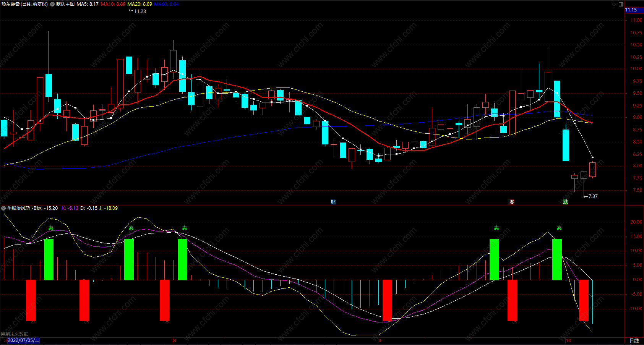Click the 0.00 indicator axis label
This screenshot has height=345, width=644.
[x=638, y=280]
